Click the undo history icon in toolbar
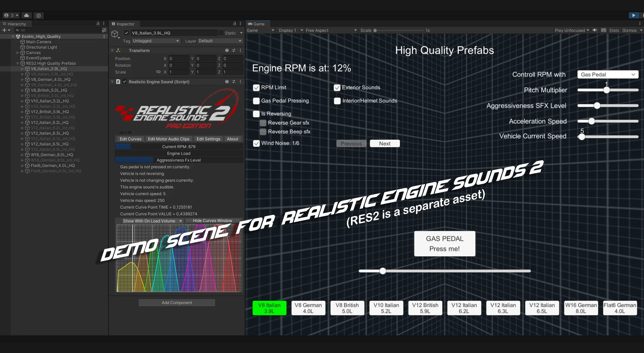This screenshot has height=353, width=644. click(39, 15)
